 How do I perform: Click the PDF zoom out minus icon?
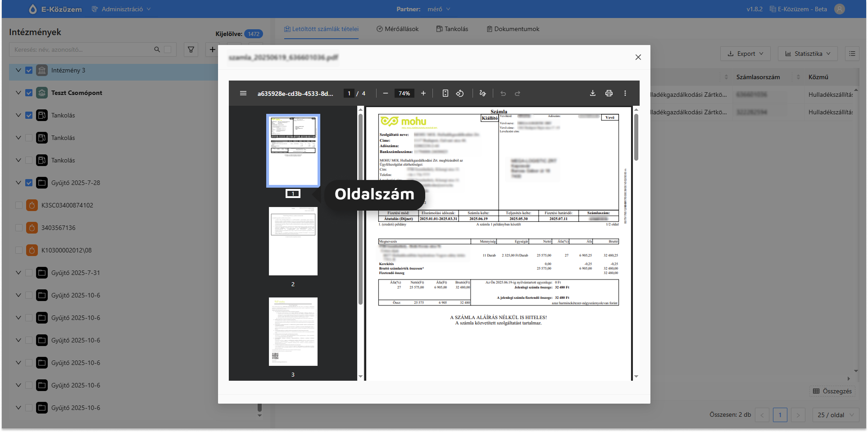pyautogui.click(x=386, y=93)
